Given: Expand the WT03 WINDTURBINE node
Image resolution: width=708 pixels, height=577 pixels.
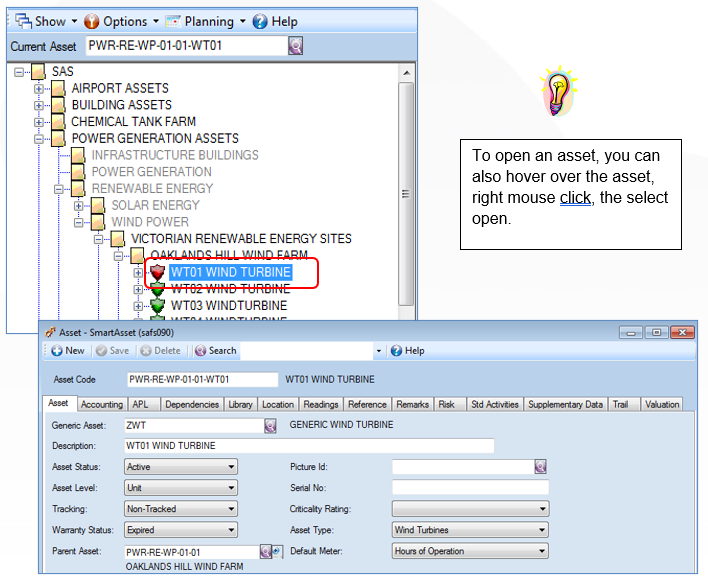Looking at the screenshot, I should (x=138, y=306).
